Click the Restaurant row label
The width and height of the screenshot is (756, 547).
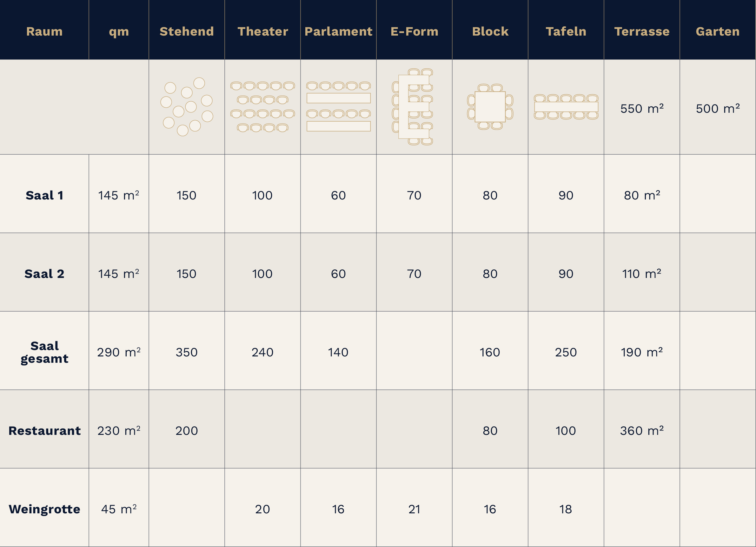pyautogui.click(x=44, y=431)
